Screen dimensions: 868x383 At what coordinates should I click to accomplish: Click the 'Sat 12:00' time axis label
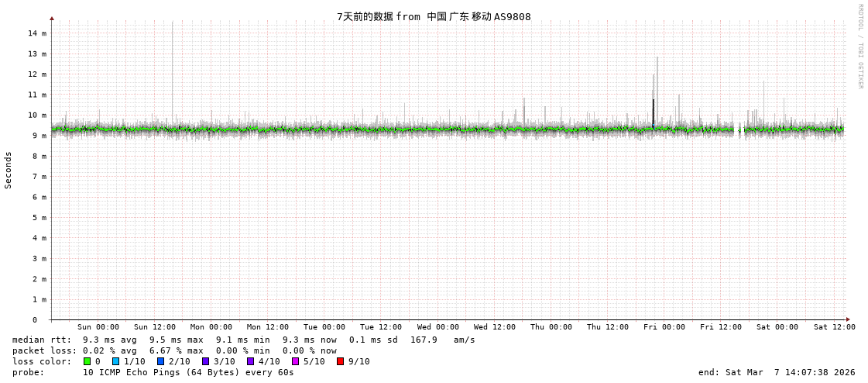[834, 327]
